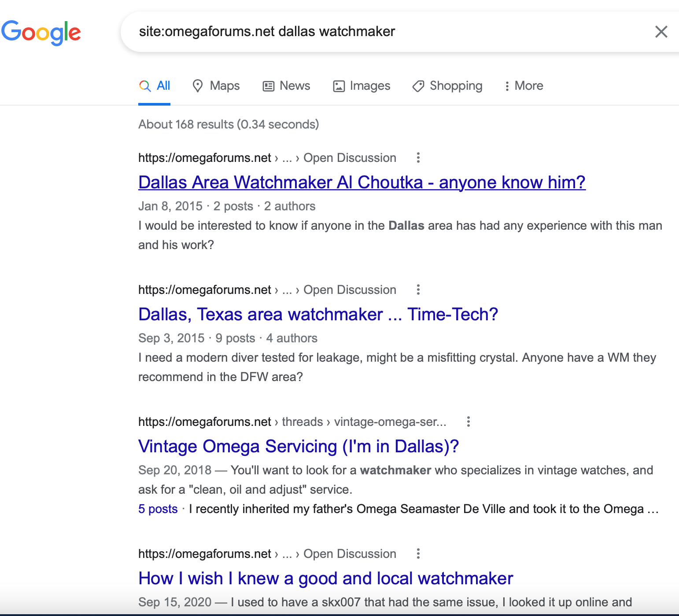Open three-dot menu for Vintage Omega Servicing result

(x=468, y=422)
